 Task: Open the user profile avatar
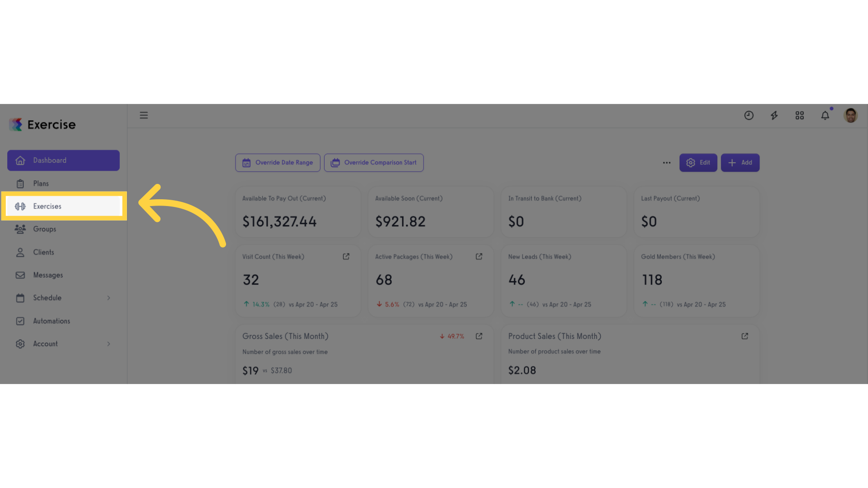coord(850,115)
